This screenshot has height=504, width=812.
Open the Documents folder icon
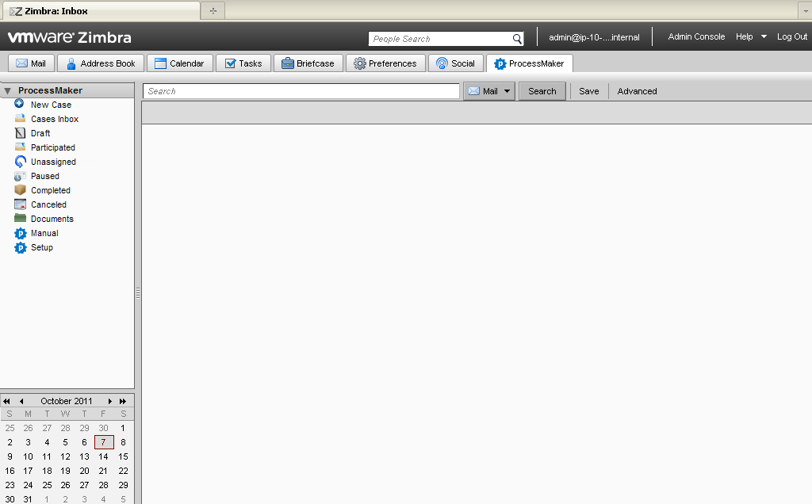pyautogui.click(x=20, y=219)
